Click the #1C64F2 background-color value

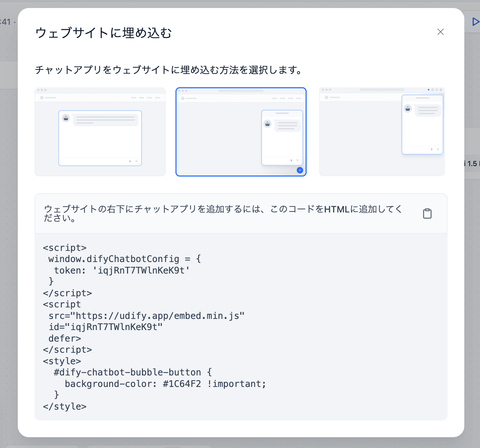pos(182,384)
